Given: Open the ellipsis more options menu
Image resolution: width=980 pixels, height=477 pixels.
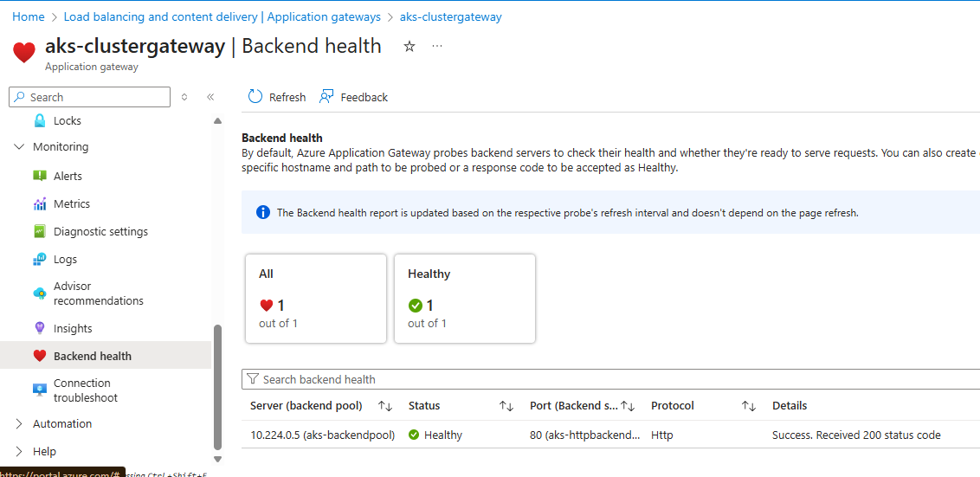Looking at the screenshot, I should (437, 46).
